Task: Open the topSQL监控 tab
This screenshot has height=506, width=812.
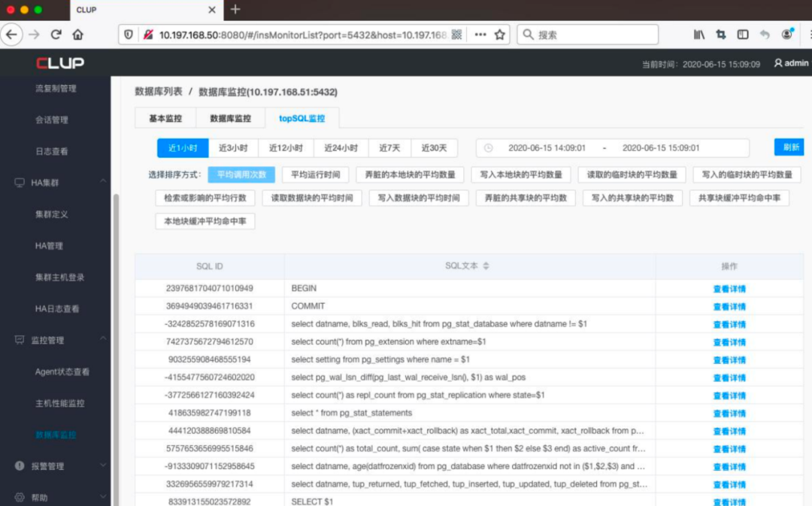Action: (302, 119)
